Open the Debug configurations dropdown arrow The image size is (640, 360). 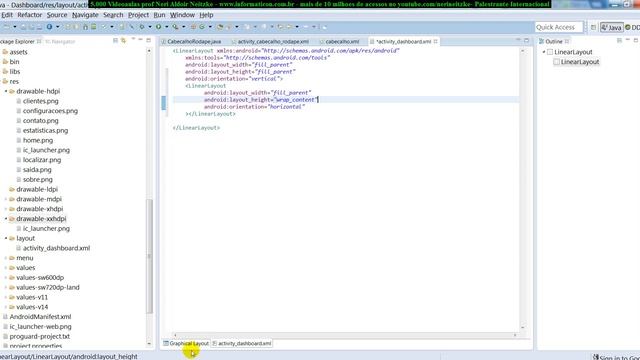point(149,27)
